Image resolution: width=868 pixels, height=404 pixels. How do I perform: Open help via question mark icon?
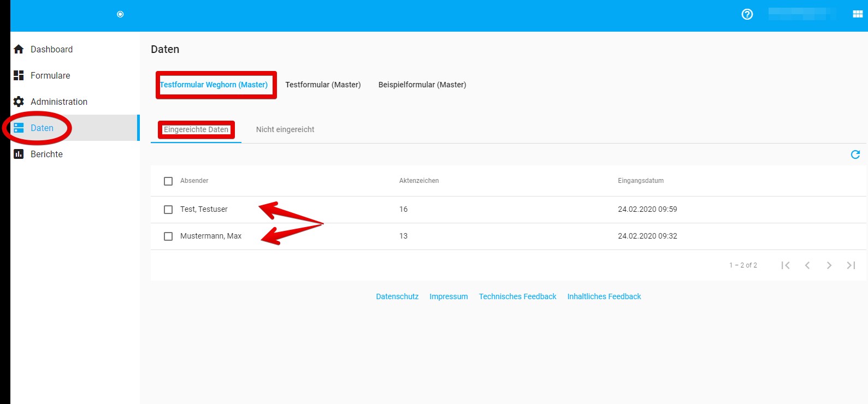747,14
